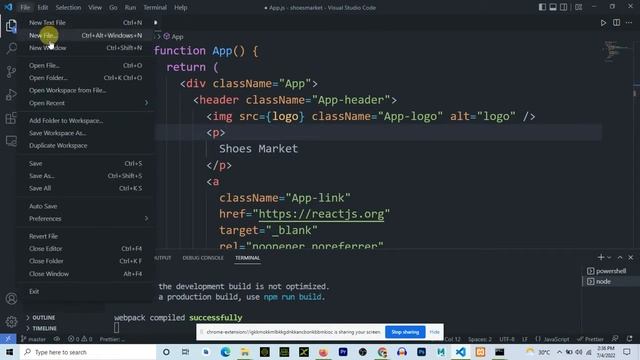Open the Extensions view
The height and width of the screenshot is (360, 640).
[x=11, y=118]
